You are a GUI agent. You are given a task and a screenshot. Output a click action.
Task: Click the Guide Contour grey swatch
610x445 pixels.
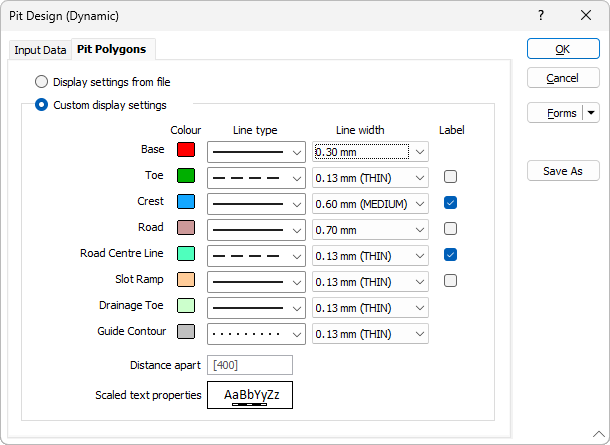(x=185, y=332)
